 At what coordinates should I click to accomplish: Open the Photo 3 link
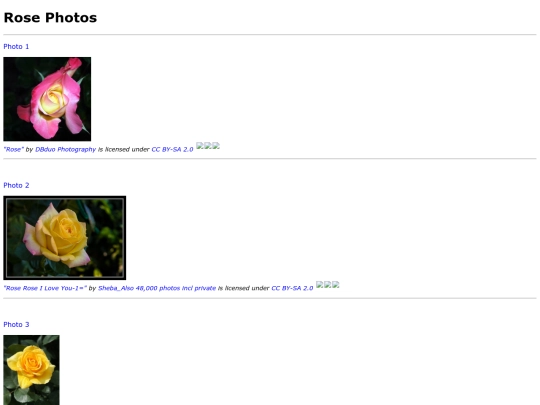[x=16, y=324]
